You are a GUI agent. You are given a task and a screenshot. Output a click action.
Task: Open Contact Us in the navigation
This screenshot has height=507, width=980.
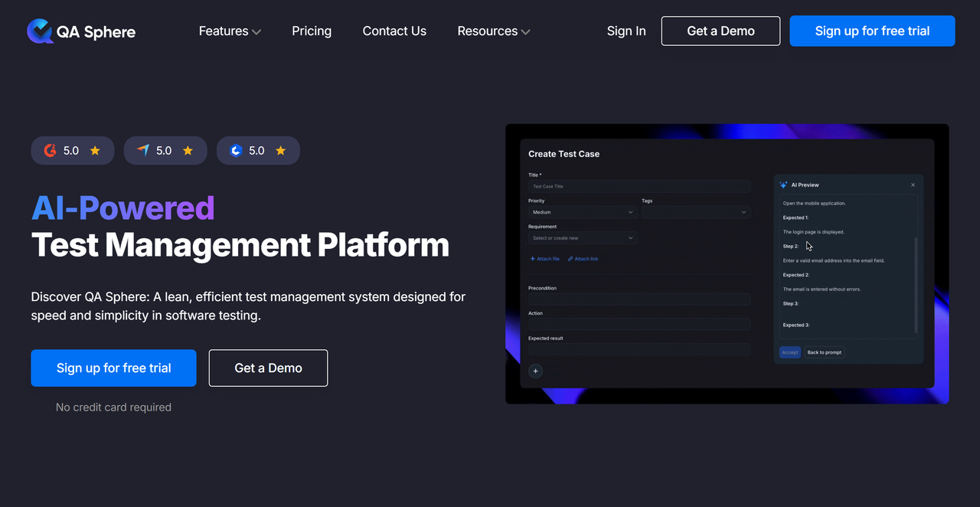(394, 31)
